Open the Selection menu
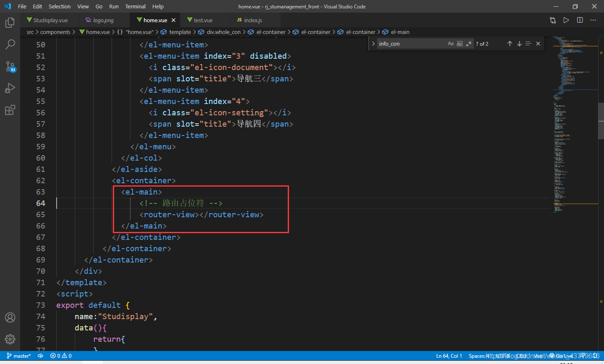The height and width of the screenshot is (364, 604). tap(60, 6)
